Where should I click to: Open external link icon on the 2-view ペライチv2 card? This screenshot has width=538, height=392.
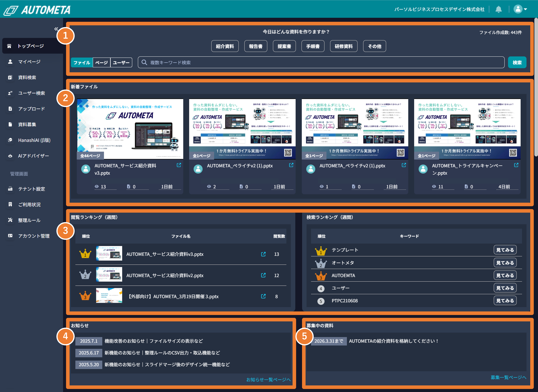coord(291,165)
